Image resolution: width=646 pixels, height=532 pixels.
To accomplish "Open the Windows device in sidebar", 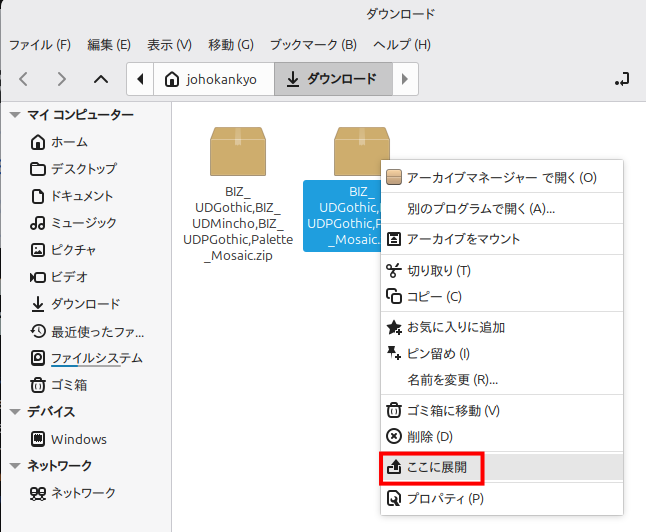I will coord(78,439).
